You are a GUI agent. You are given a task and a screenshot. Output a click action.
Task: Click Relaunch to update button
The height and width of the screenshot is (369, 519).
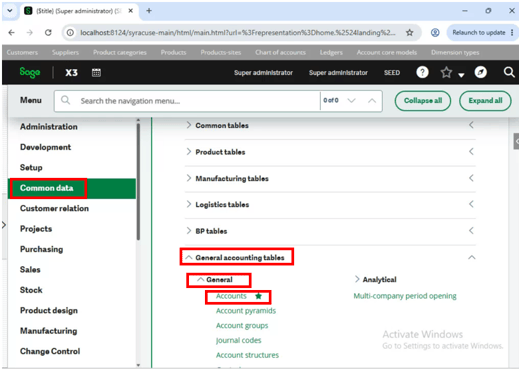pyautogui.click(x=479, y=32)
